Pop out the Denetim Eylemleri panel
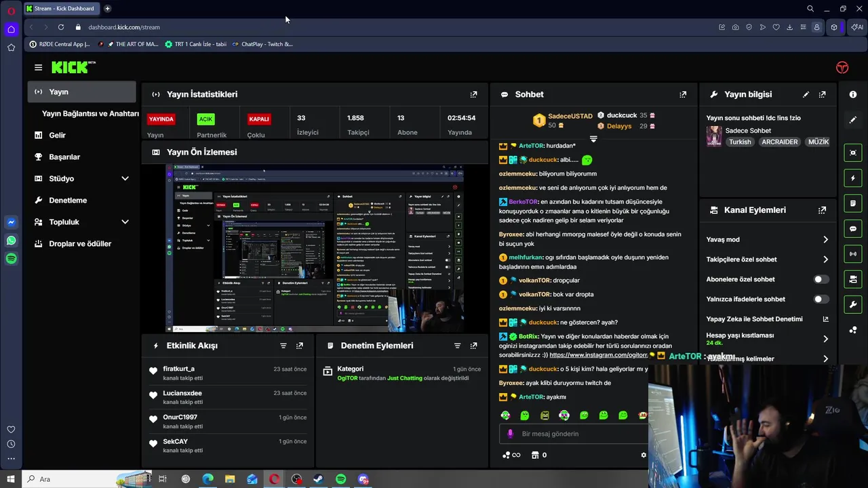 coord(473,346)
